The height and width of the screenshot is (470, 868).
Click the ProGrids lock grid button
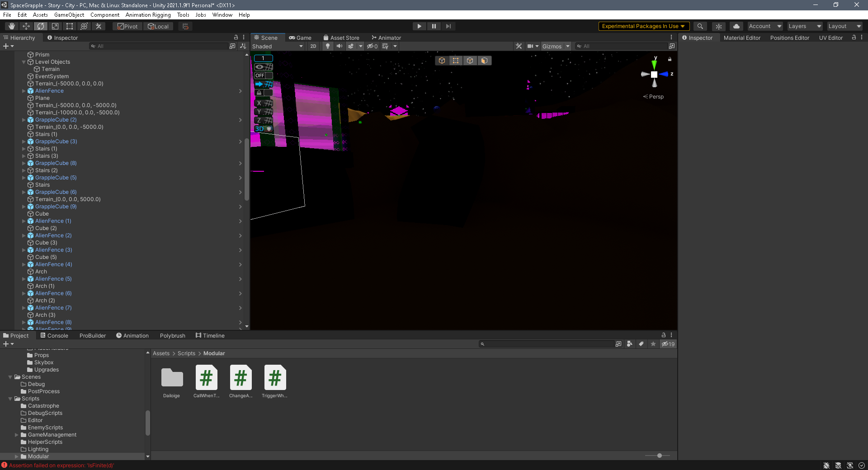pyautogui.click(x=264, y=93)
